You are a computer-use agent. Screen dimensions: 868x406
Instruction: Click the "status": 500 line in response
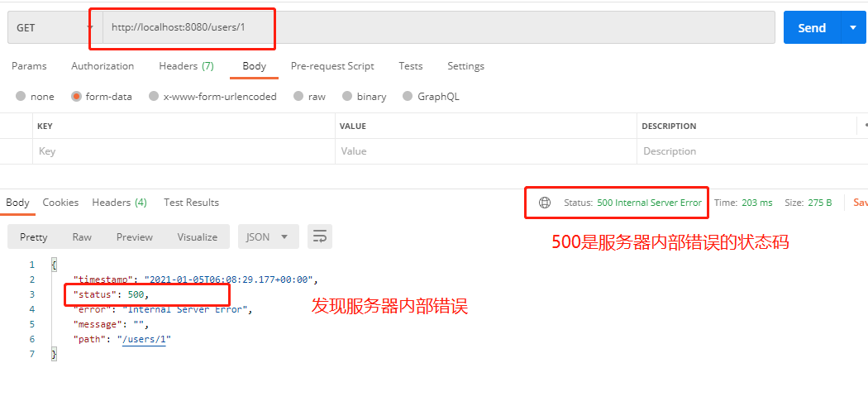coord(111,294)
